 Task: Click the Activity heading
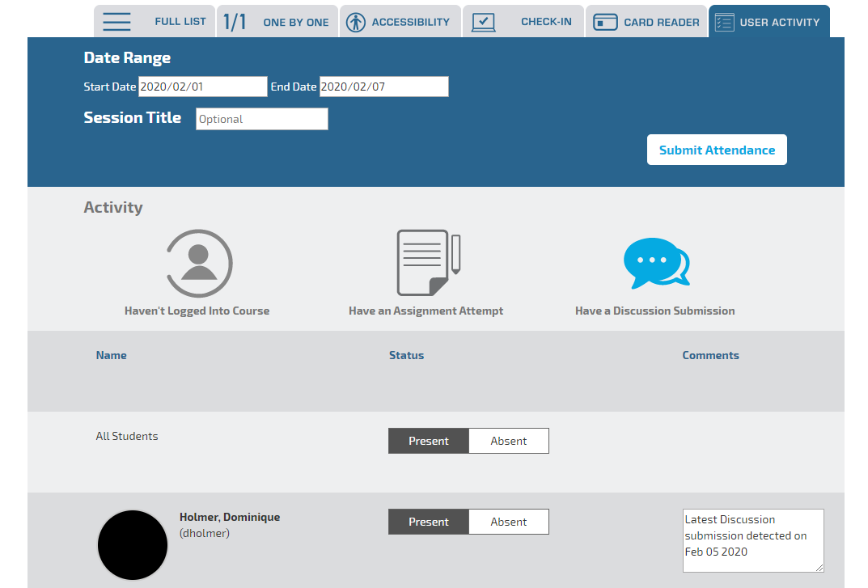pyautogui.click(x=113, y=207)
